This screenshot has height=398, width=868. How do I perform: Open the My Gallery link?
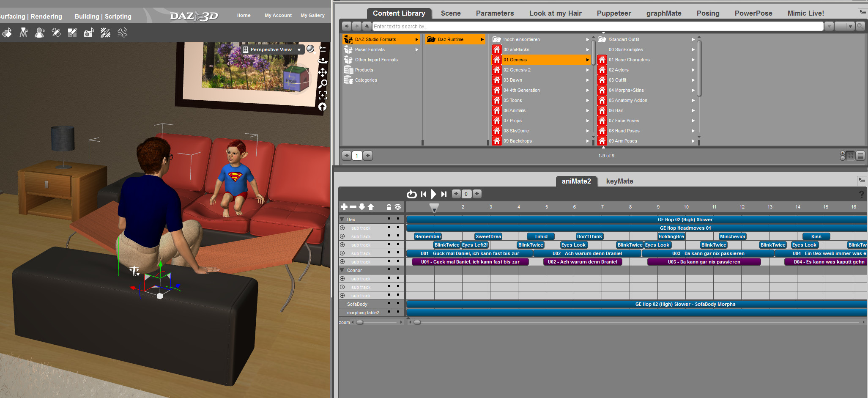312,15
